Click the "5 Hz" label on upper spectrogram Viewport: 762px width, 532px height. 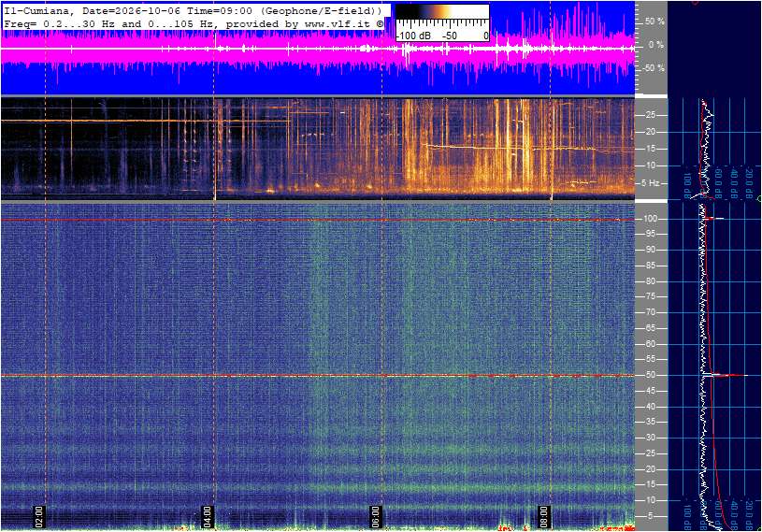(650, 183)
